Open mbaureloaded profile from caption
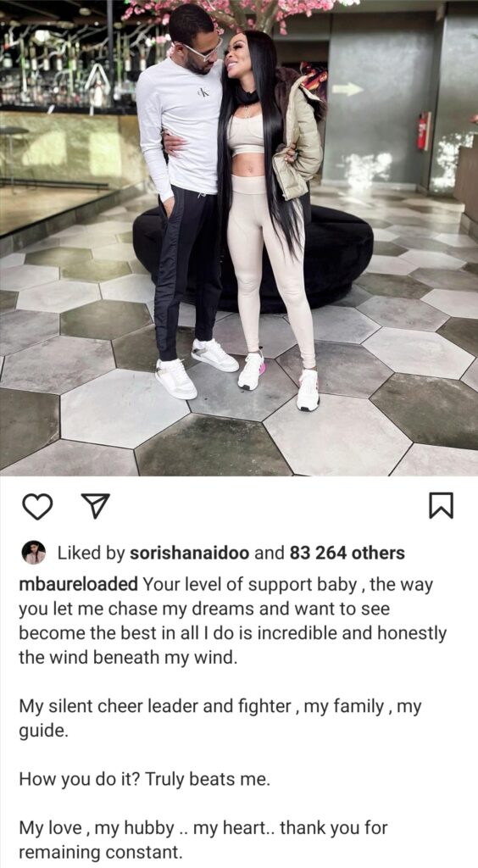 coord(79,584)
